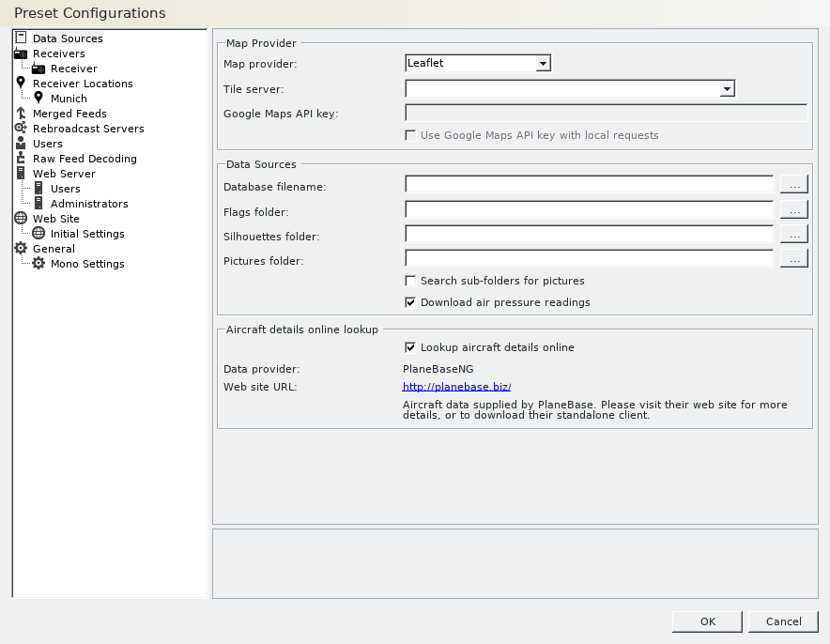
Task: Click the Data Sources page icon in tree
Action: click(x=21, y=38)
